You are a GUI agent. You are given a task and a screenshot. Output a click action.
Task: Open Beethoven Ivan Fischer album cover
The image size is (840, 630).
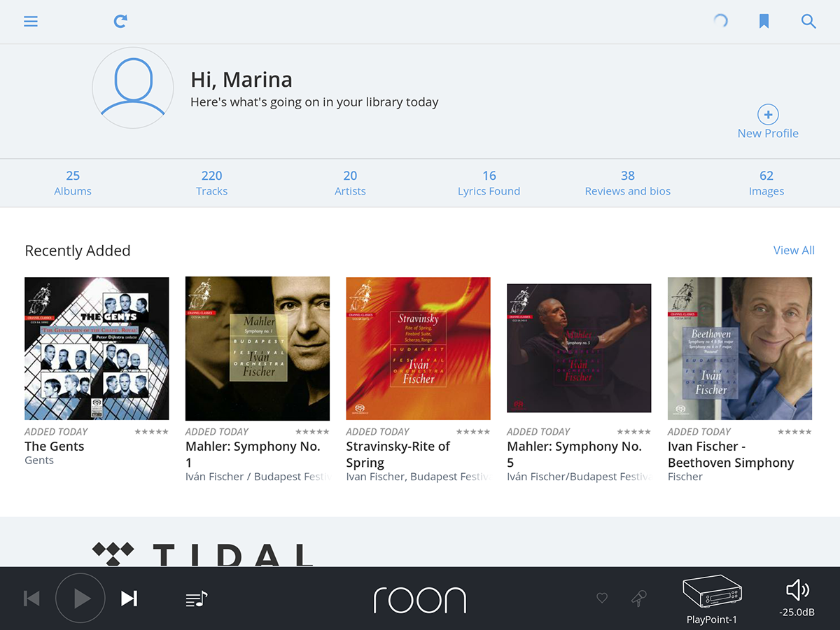pos(740,349)
